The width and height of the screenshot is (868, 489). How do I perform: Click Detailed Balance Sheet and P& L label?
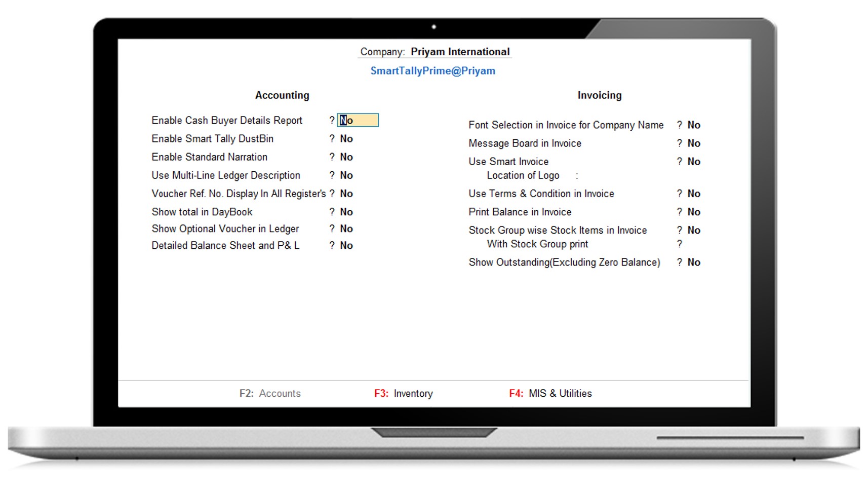pos(225,245)
